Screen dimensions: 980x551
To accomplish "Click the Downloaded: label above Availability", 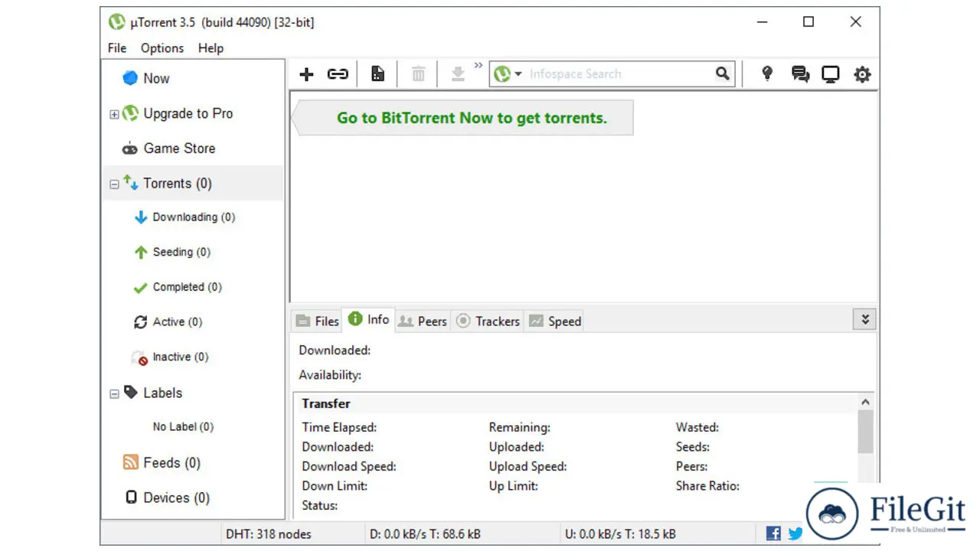I will (x=335, y=350).
